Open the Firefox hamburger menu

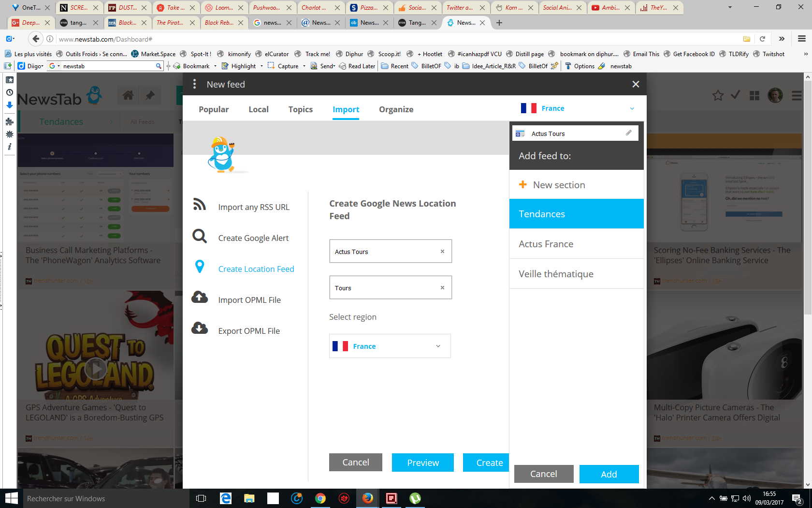pos(801,39)
